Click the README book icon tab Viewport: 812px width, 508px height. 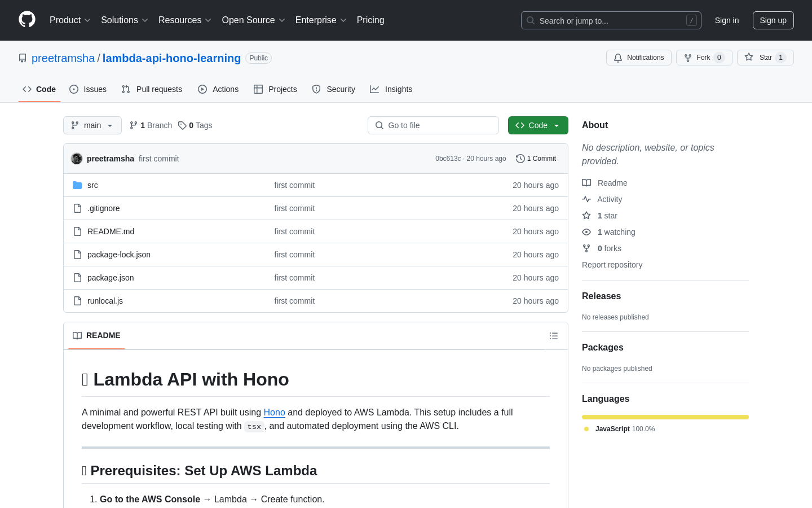point(77,335)
